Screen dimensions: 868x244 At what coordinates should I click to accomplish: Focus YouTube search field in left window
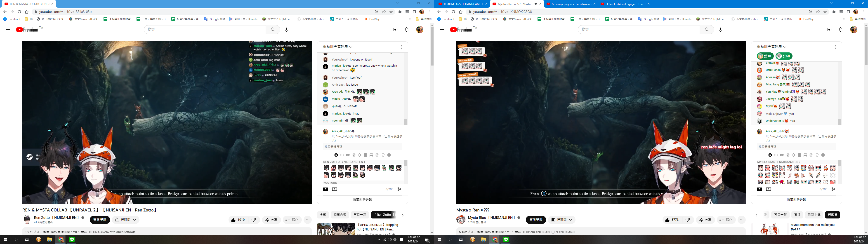coord(205,30)
